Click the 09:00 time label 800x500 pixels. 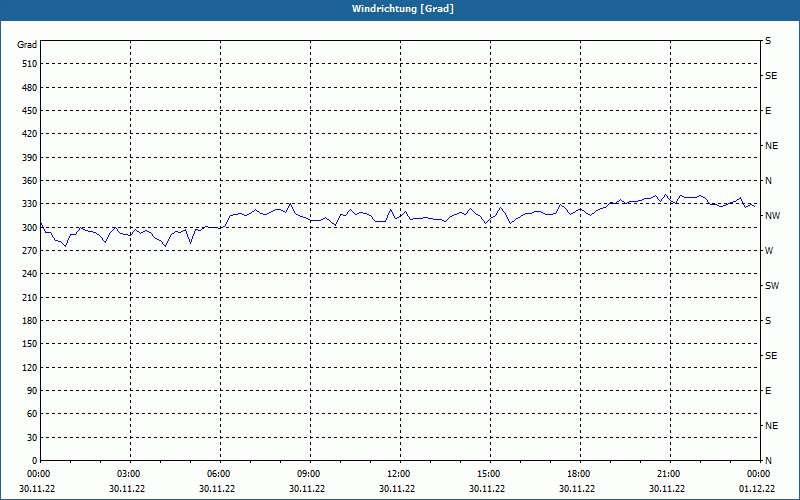[309, 474]
